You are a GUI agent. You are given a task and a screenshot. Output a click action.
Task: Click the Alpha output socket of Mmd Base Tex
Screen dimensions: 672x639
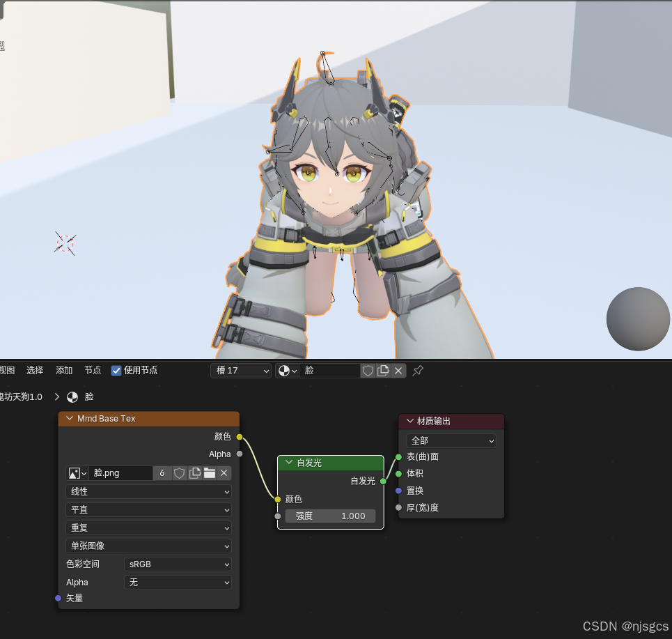[x=240, y=454]
